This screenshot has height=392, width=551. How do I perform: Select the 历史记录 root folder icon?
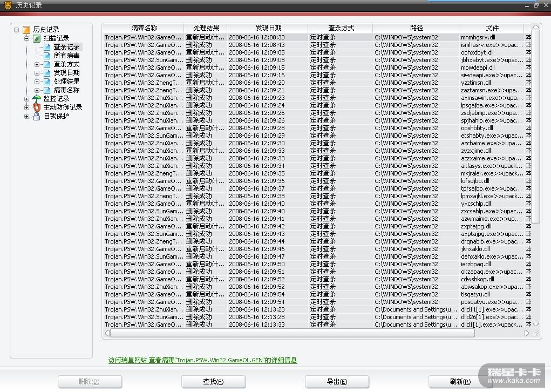point(26,30)
